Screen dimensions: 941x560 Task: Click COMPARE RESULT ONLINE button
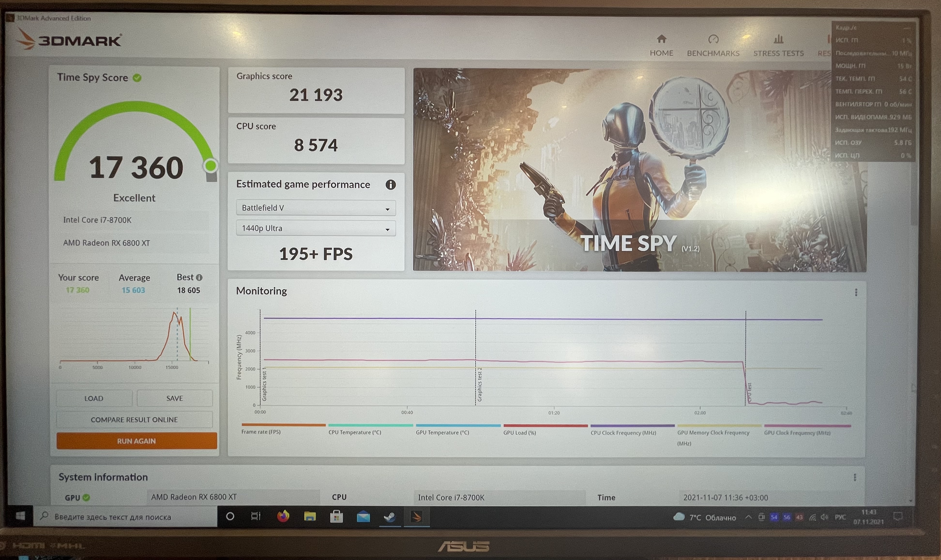134,420
